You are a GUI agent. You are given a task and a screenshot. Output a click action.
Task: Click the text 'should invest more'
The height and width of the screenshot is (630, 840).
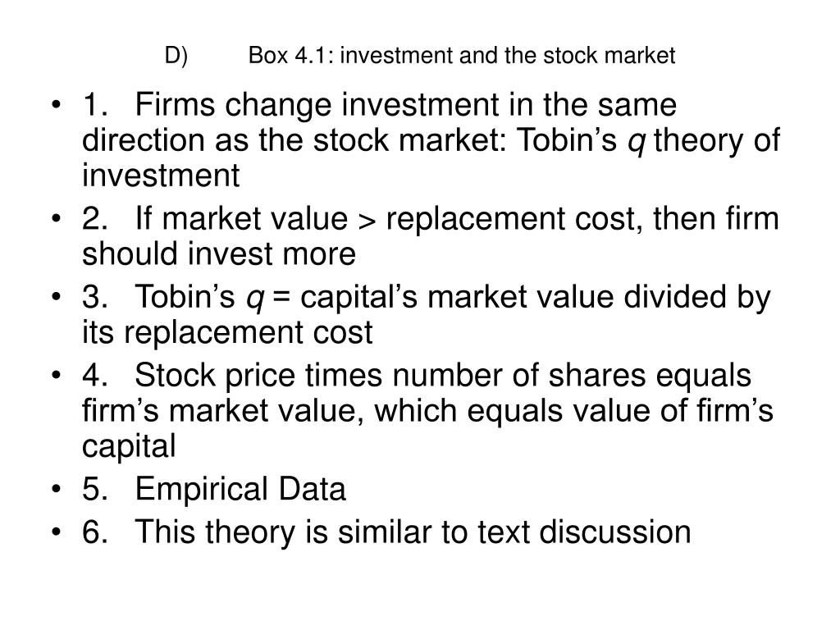tap(218, 254)
